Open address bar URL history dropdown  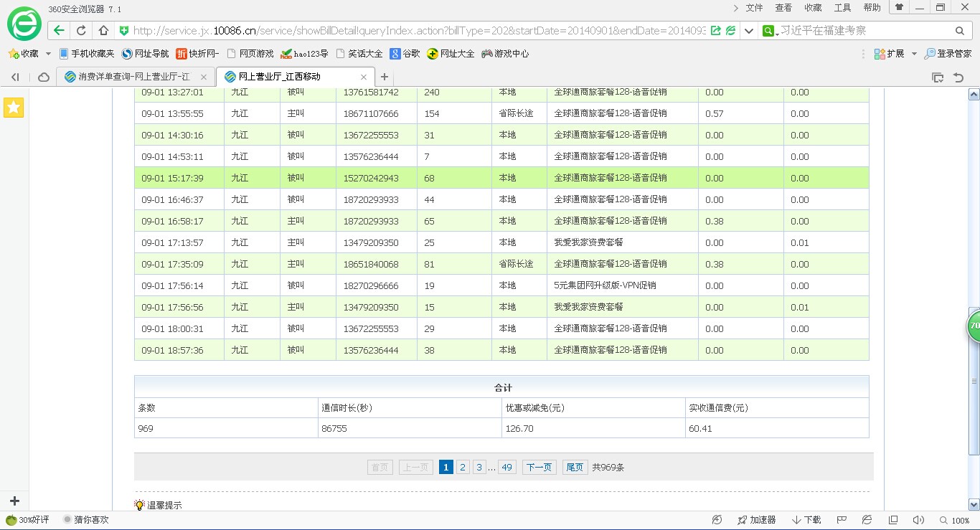[749, 30]
